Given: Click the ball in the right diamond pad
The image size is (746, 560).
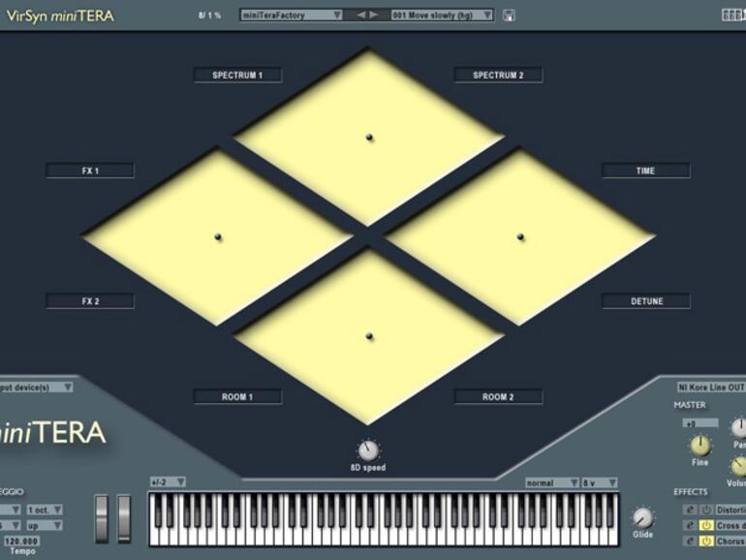Looking at the screenshot, I should [520, 236].
